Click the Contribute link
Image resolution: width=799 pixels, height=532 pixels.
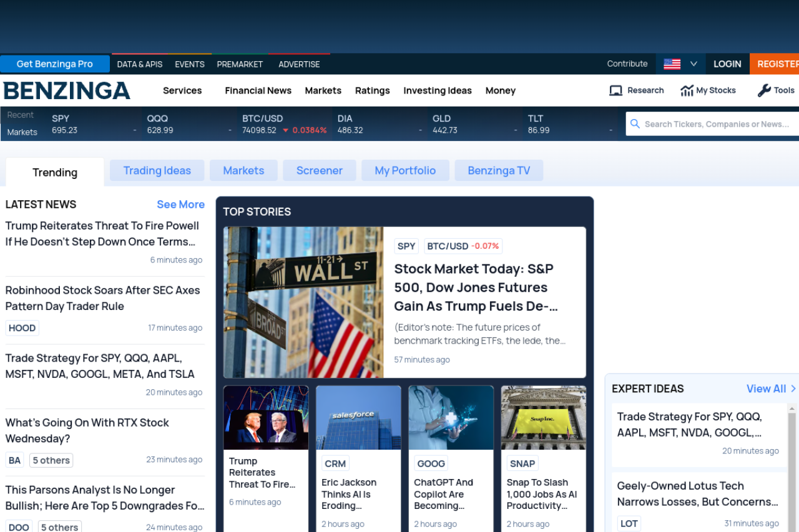(x=627, y=64)
